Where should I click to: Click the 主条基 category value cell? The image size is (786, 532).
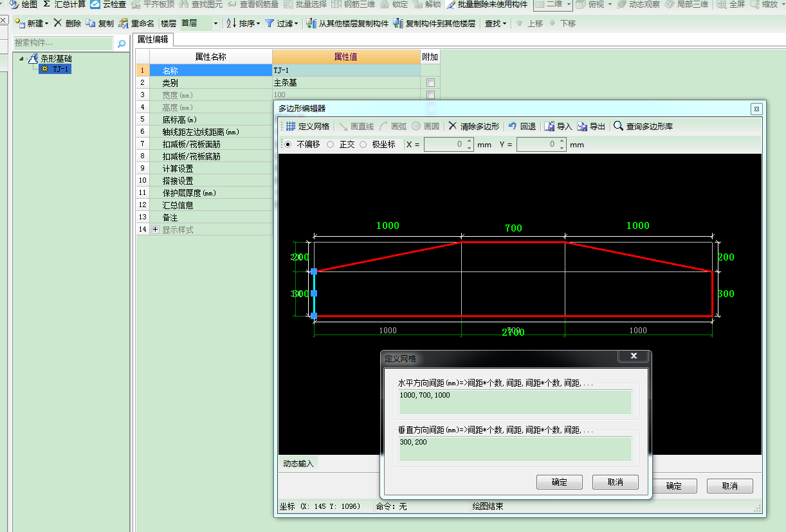click(x=346, y=82)
